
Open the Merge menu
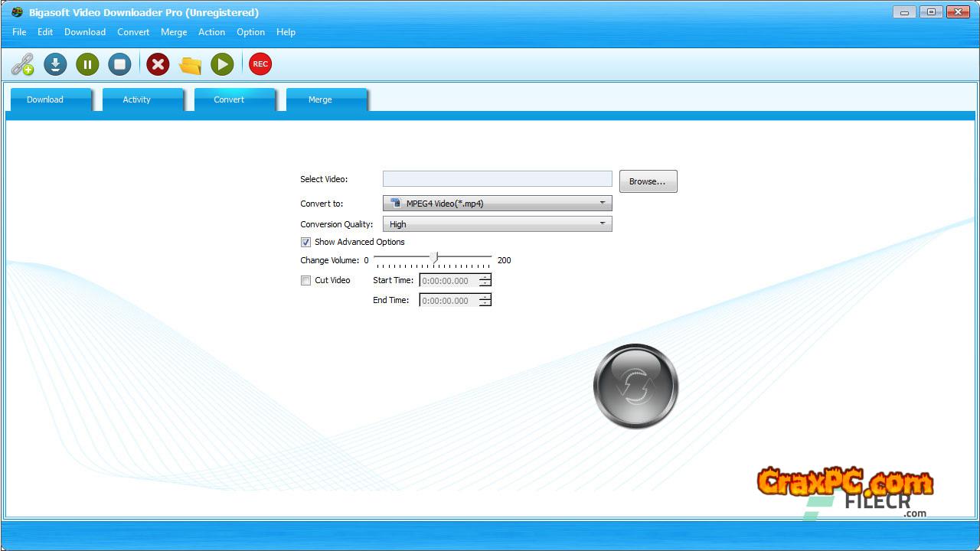[174, 32]
